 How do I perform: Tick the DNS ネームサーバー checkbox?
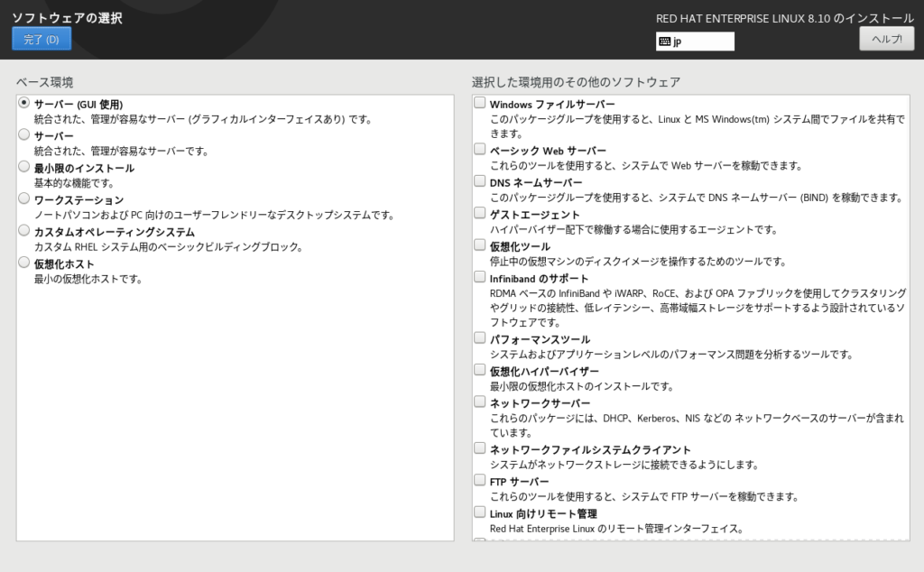(x=480, y=181)
